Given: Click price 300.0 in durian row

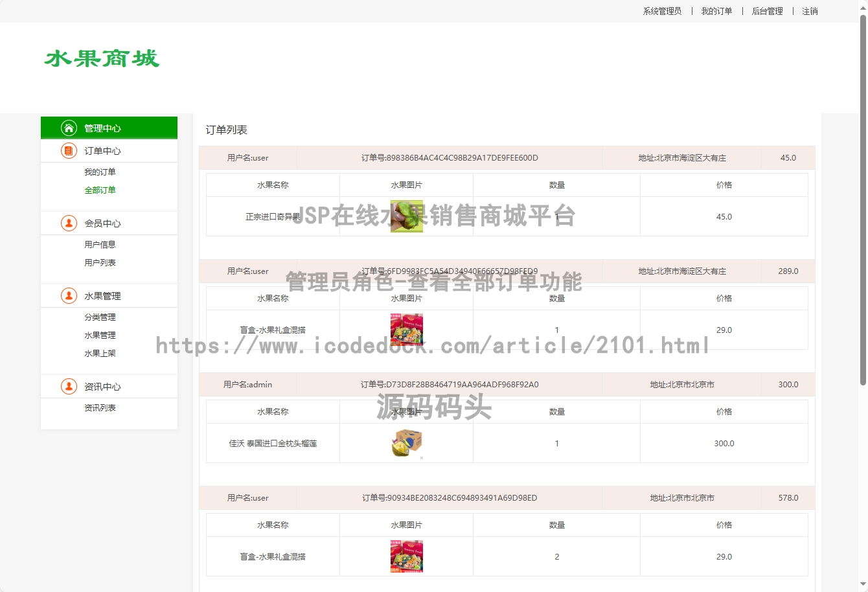Looking at the screenshot, I should tap(724, 443).
